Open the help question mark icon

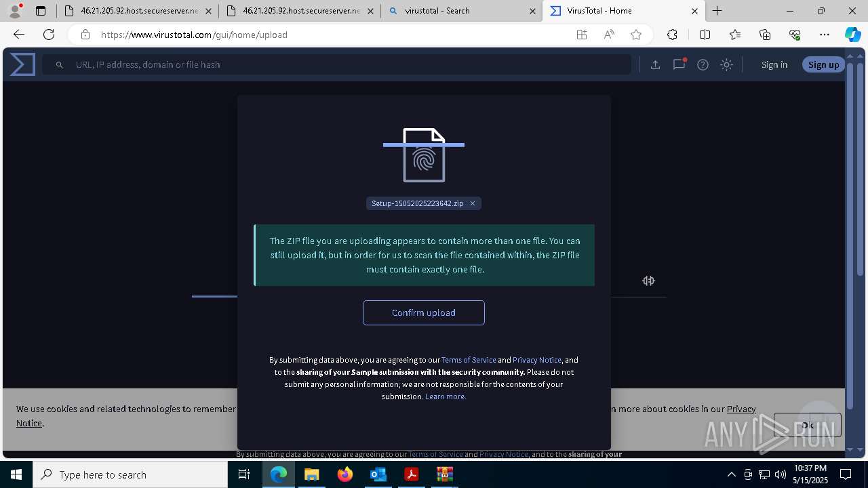tap(703, 64)
